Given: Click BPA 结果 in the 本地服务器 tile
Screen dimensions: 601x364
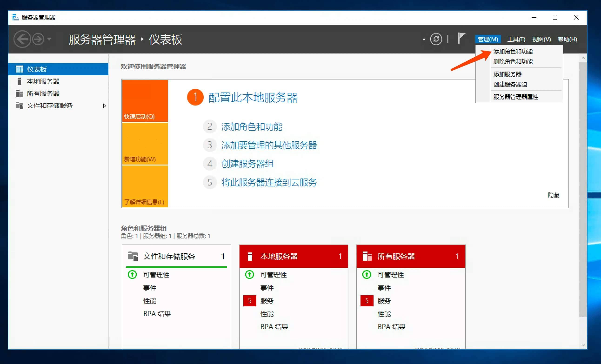Looking at the screenshot, I should pyautogui.click(x=274, y=327).
